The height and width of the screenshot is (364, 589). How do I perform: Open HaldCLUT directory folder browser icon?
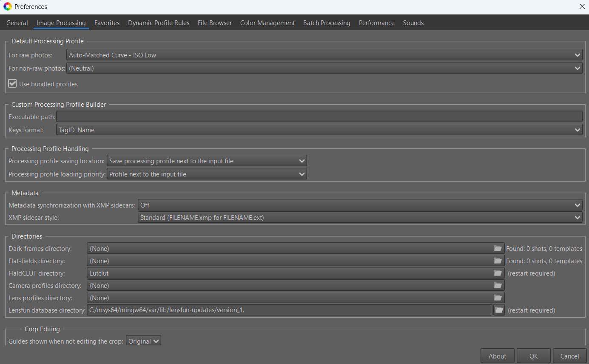point(498,273)
